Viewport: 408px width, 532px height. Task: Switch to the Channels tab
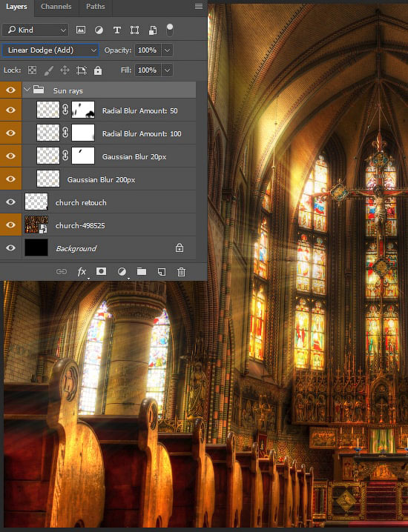click(x=56, y=7)
